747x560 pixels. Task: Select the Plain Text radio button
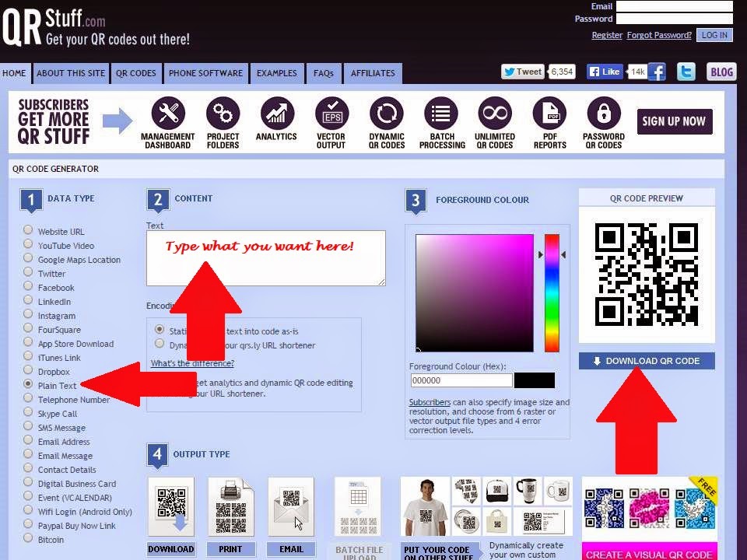(x=28, y=383)
